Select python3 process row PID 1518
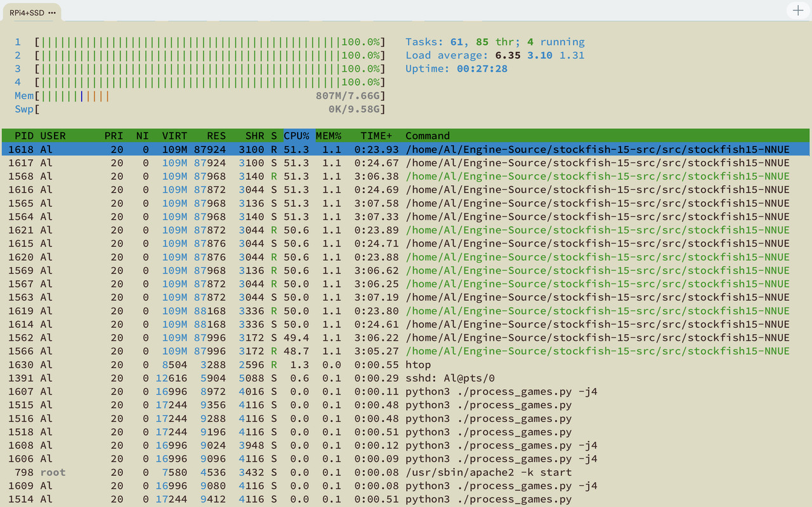This screenshot has width=812, height=507. [406, 432]
